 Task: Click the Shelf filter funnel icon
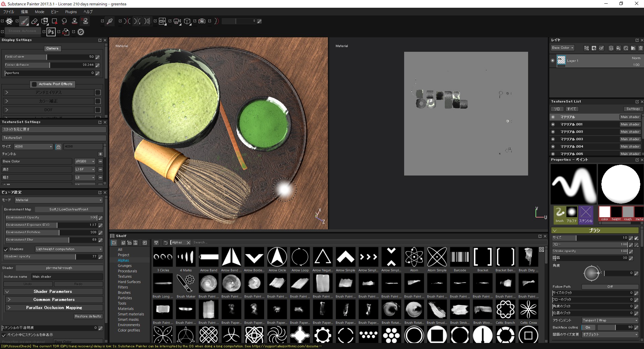coord(156,242)
